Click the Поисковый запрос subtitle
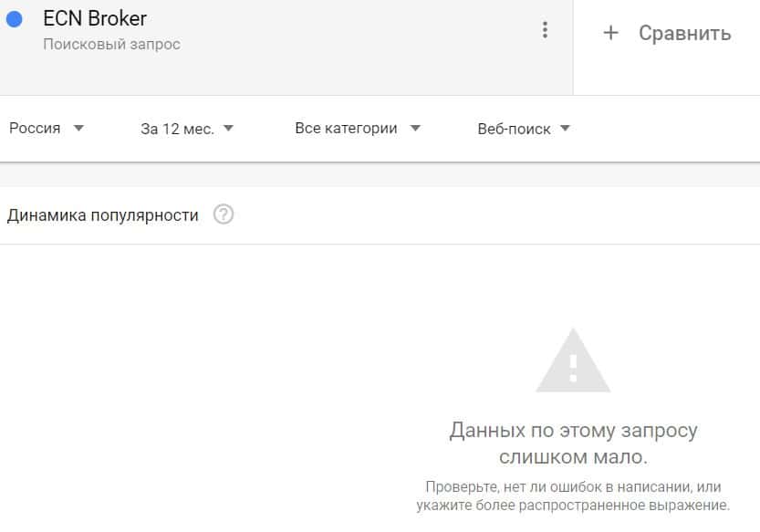The image size is (760, 532). pyautogui.click(x=111, y=44)
